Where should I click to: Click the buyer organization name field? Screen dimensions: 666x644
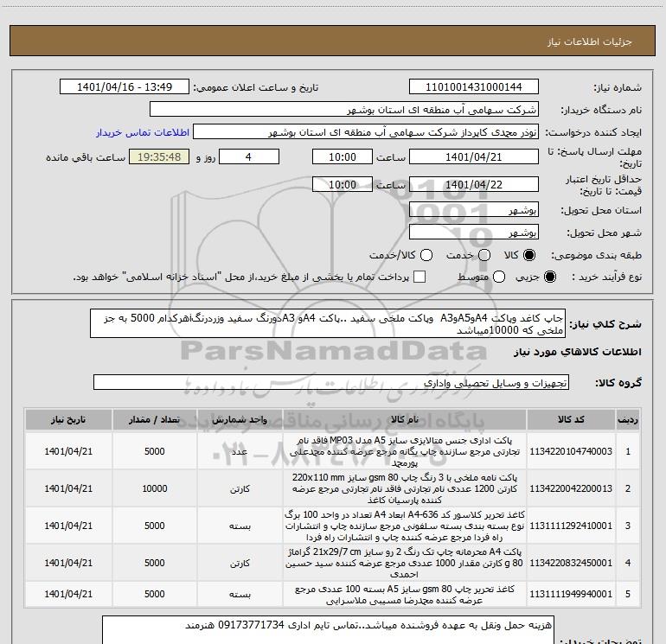coord(344,110)
